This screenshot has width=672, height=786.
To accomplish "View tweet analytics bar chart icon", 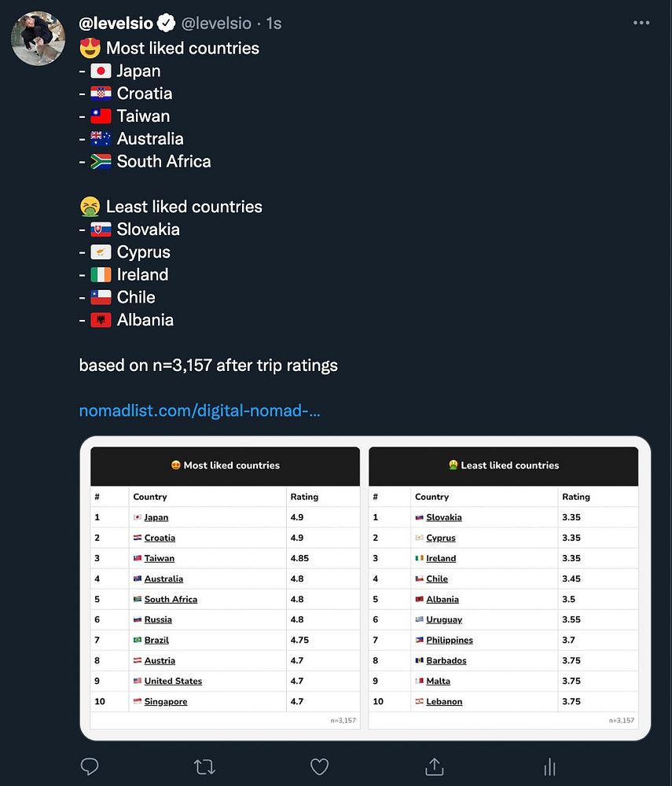I will pyautogui.click(x=549, y=766).
